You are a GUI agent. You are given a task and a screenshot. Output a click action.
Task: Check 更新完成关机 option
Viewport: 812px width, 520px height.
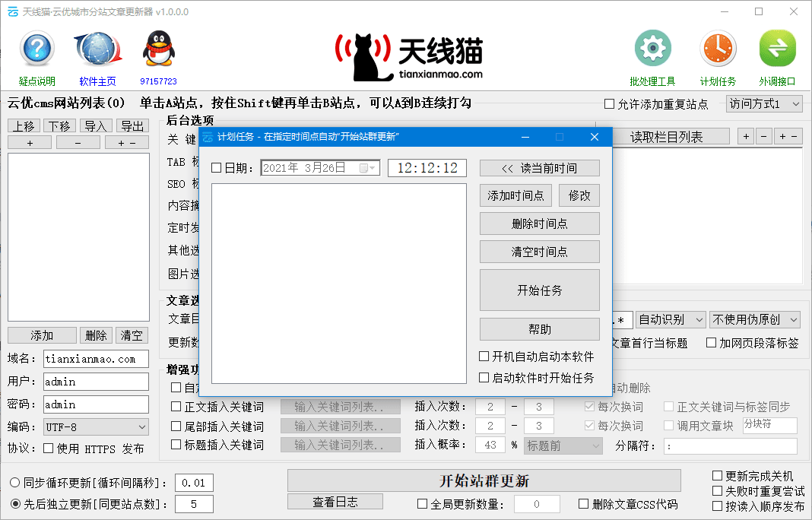pos(717,475)
